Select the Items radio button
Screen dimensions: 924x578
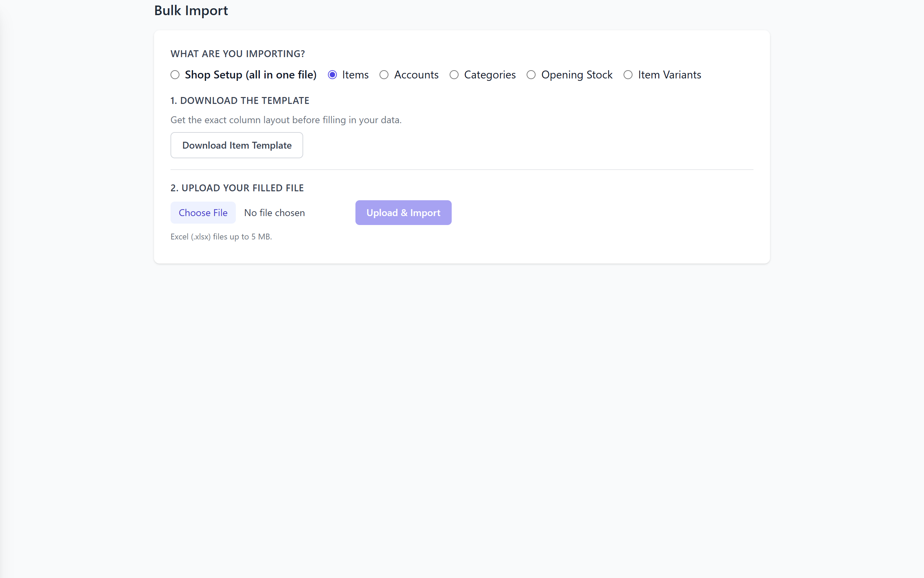332,75
